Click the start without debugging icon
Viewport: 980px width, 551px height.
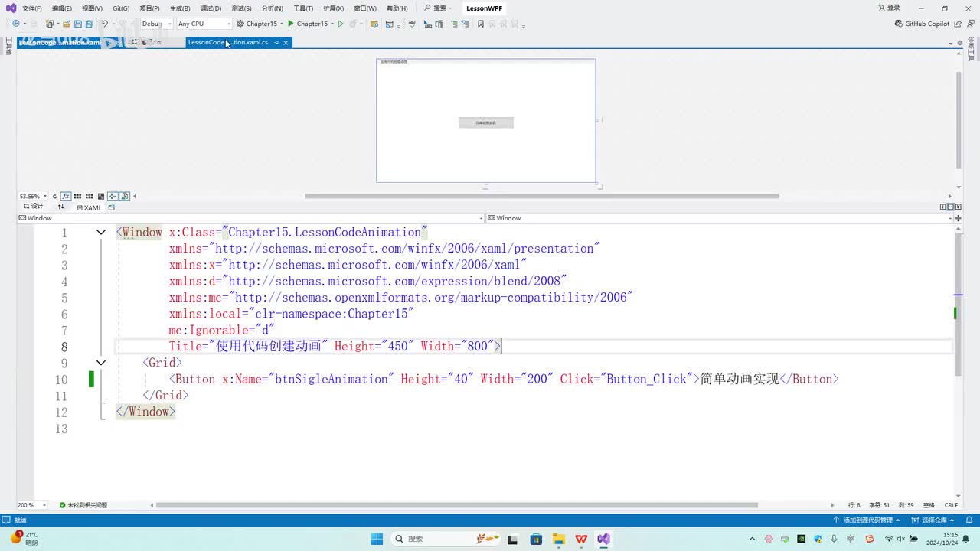pos(341,24)
